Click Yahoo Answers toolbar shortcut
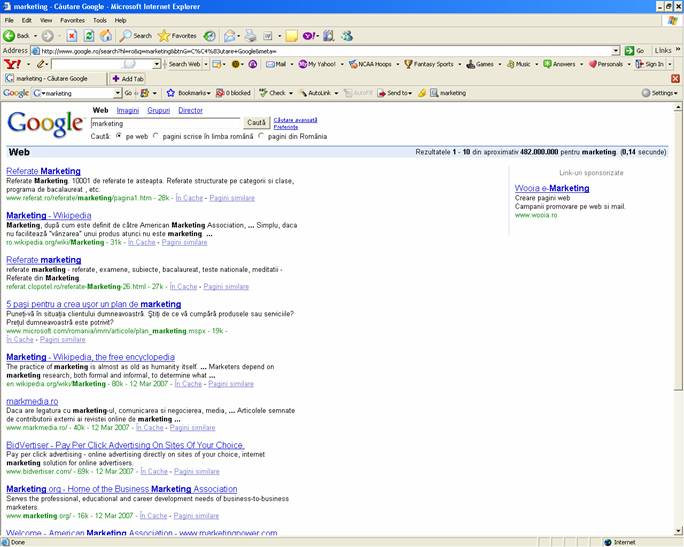Screen dimensions: 684x547 (559, 64)
